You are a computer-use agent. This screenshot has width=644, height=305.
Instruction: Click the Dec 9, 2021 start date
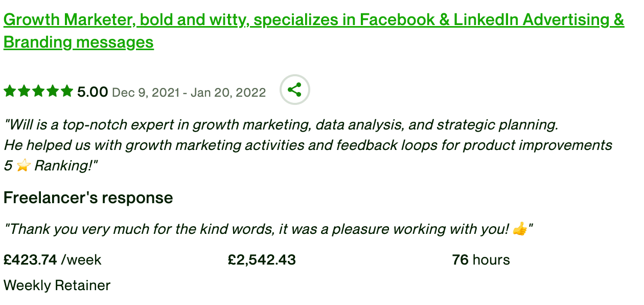click(x=146, y=93)
